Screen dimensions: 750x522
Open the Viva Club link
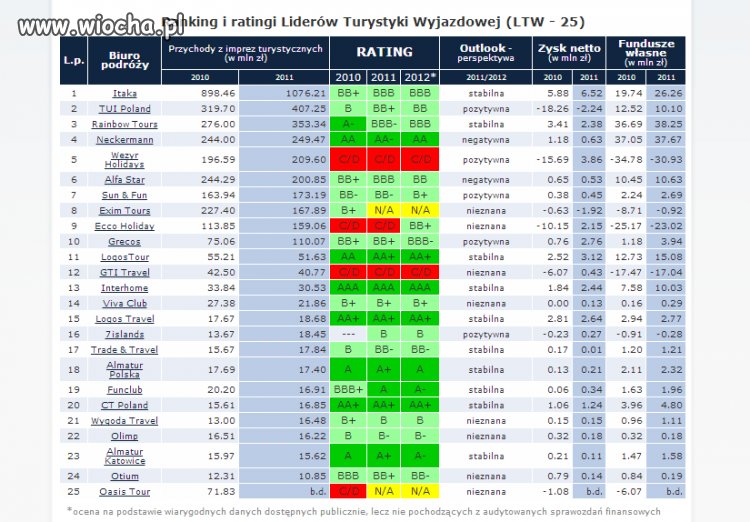[124, 303]
